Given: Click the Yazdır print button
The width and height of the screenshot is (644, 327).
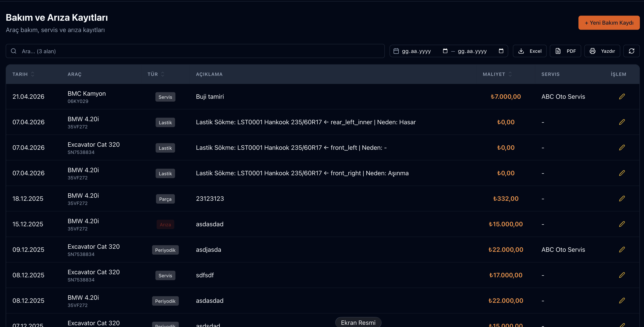Looking at the screenshot, I should [602, 51].
